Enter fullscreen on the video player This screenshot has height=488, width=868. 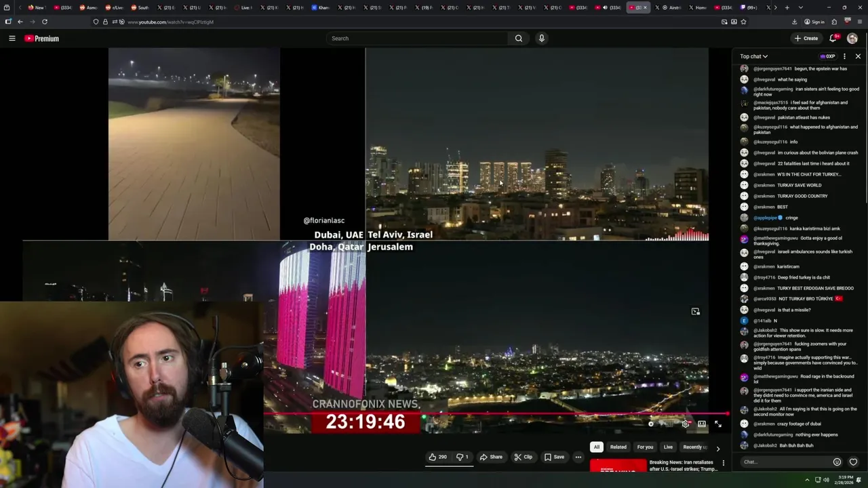(x=718, y=424)
